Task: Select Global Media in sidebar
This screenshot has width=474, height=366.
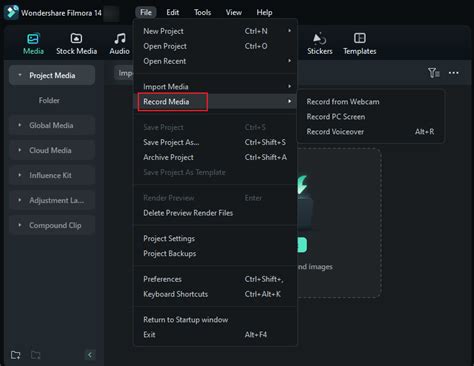Action: point(52,125)
